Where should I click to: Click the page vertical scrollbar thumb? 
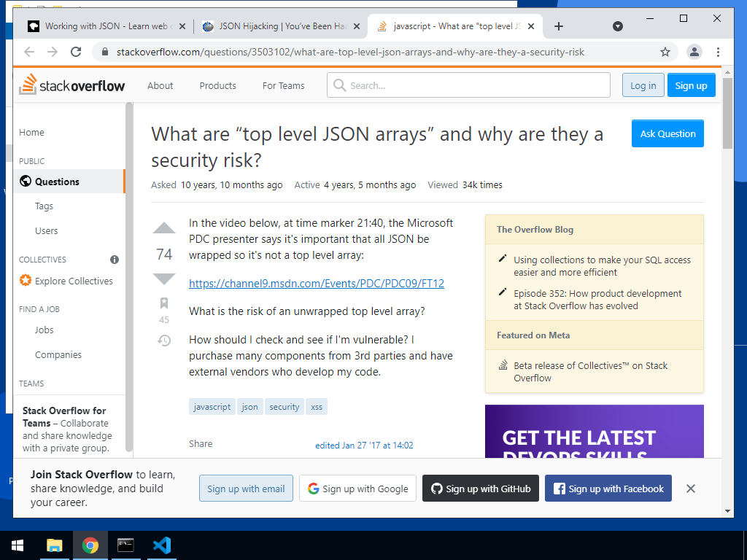727,113
